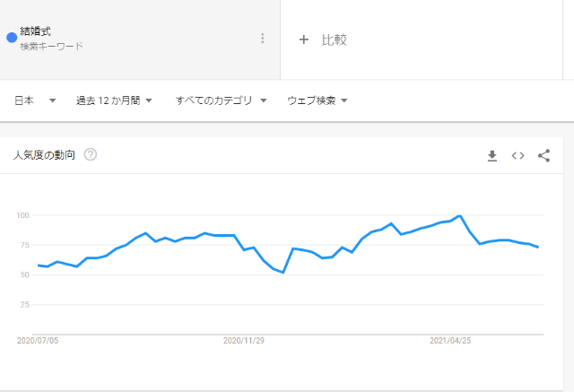Click the peak point at 100 on graph
Screen dimensions: 574x392
[460, 215]
